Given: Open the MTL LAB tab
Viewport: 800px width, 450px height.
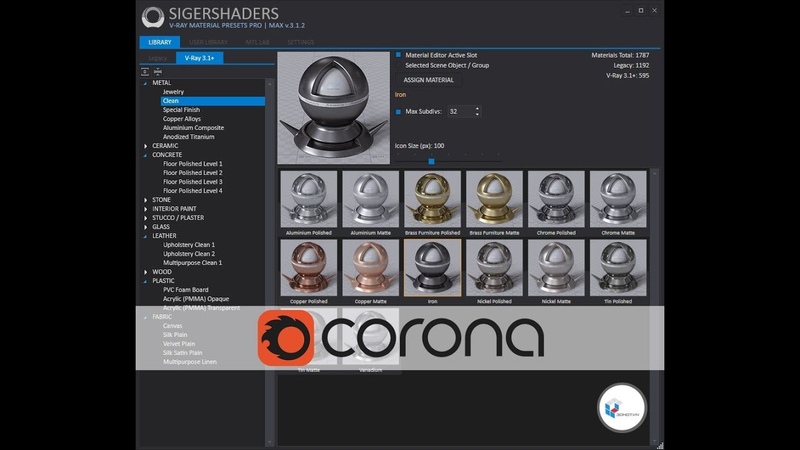Looking at the screenshot, I should [x=257, y=42].
